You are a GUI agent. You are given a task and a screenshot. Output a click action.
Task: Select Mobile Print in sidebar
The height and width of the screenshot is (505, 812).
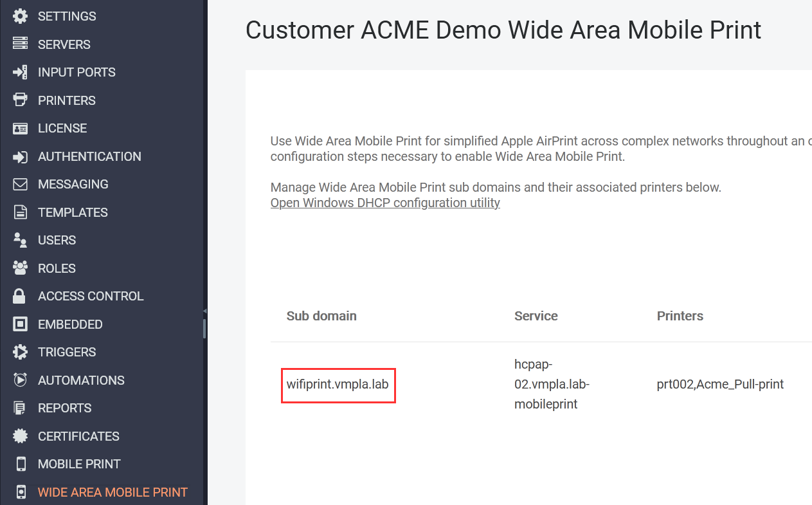[x=79, y=464]
